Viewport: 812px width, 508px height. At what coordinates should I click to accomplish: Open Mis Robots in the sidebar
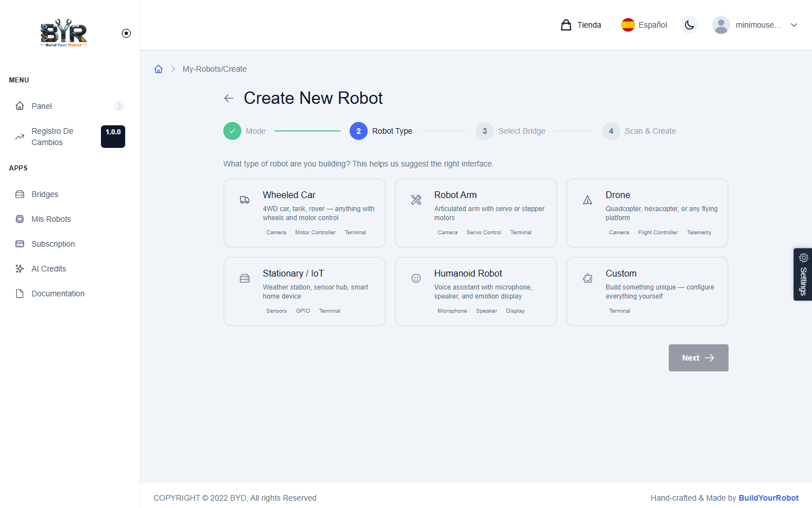coord(70,219)
